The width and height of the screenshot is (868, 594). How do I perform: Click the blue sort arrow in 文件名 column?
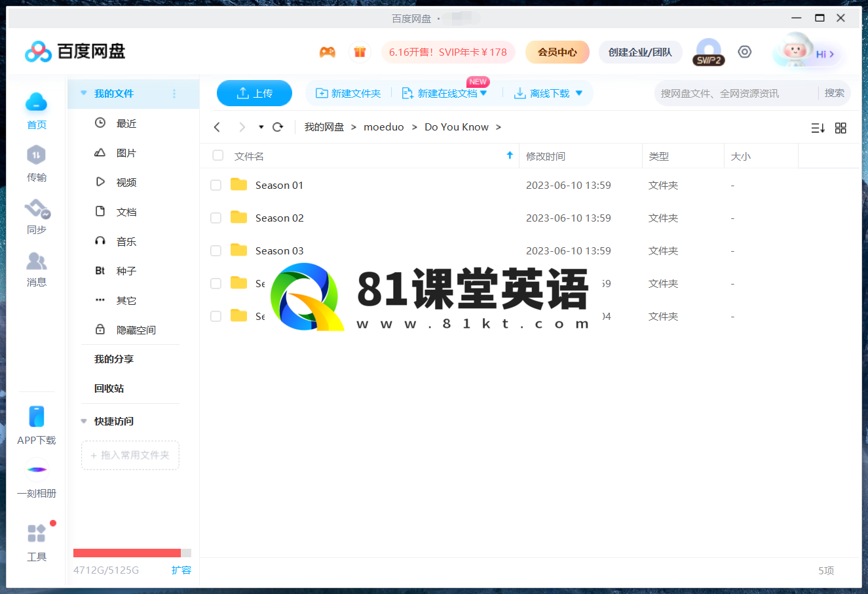pos(510,155)
